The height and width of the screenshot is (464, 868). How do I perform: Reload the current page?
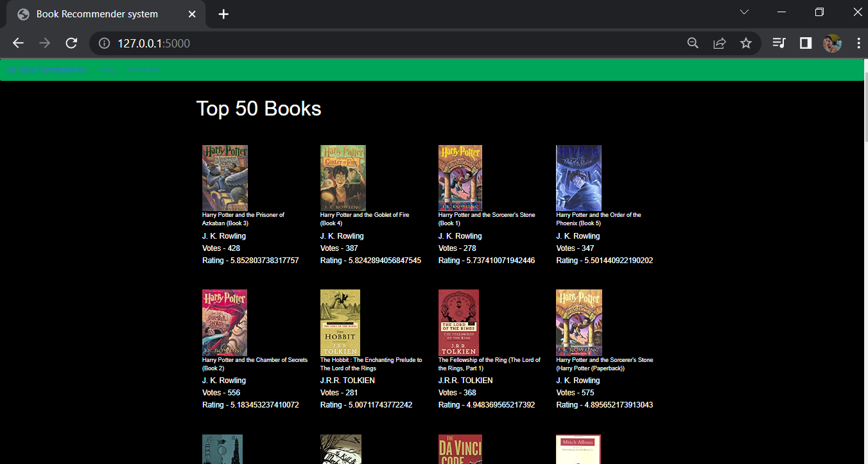[71, 43]
